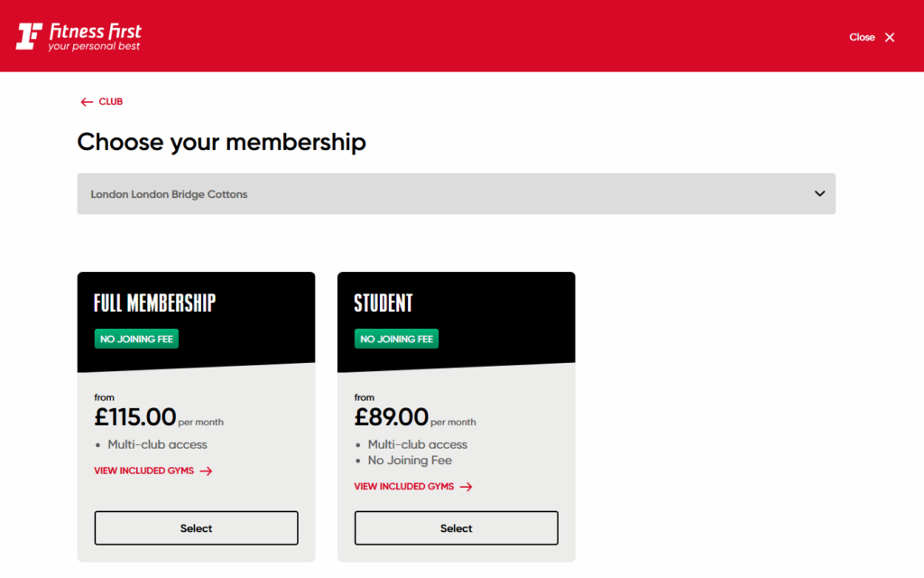924x578 pixels.
Task: Click the dropdown arrow to change clubs
Action: [x=819, y=193]
